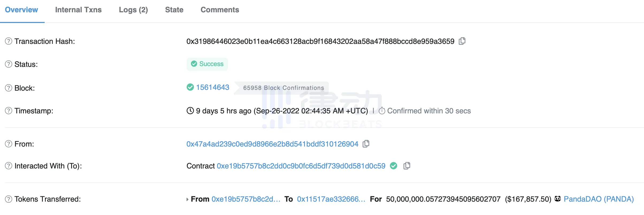This screenshot has height=215, width=644.
Task: Click the 65958 Block Confirmations badge
Action: tap(283, 88)
